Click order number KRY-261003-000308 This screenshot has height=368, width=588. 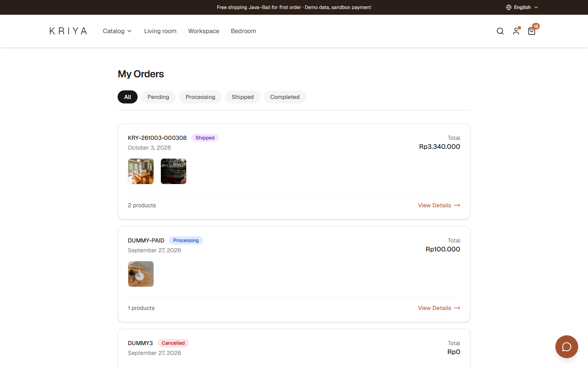click(x=157, y=138)
